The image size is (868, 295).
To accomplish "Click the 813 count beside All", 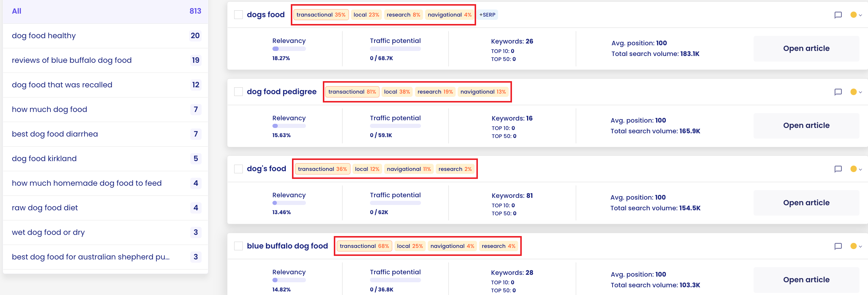I will pyautogui.click(x=195, y=11).
